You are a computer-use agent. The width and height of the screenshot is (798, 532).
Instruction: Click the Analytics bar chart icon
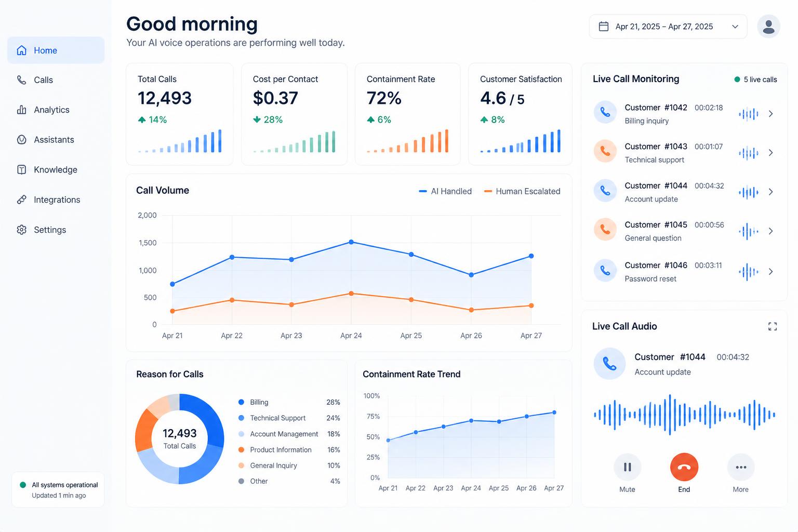(21, 110)
